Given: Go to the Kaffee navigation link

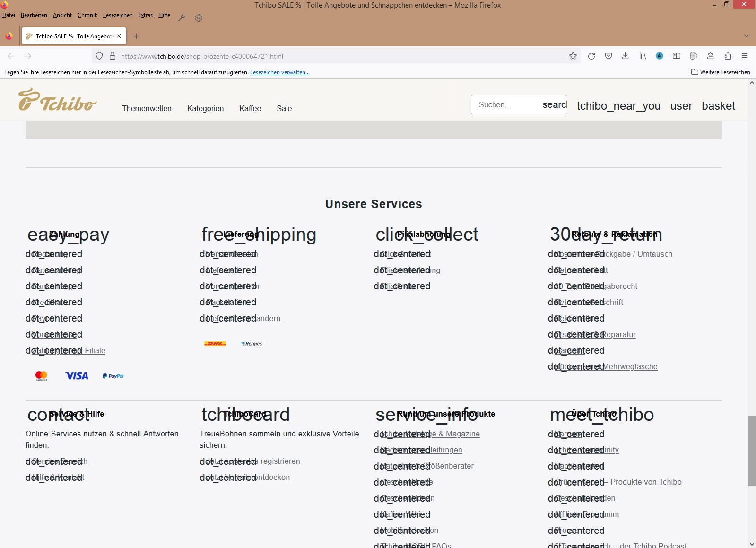Looking at the screenshot, I should [250, 108].
